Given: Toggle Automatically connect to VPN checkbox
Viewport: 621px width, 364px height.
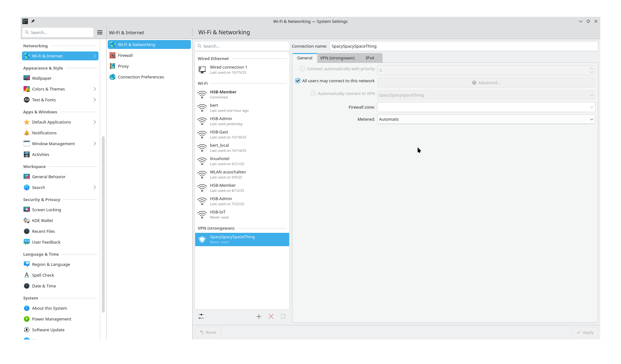Looking at the screenshot, I should 313,93.
